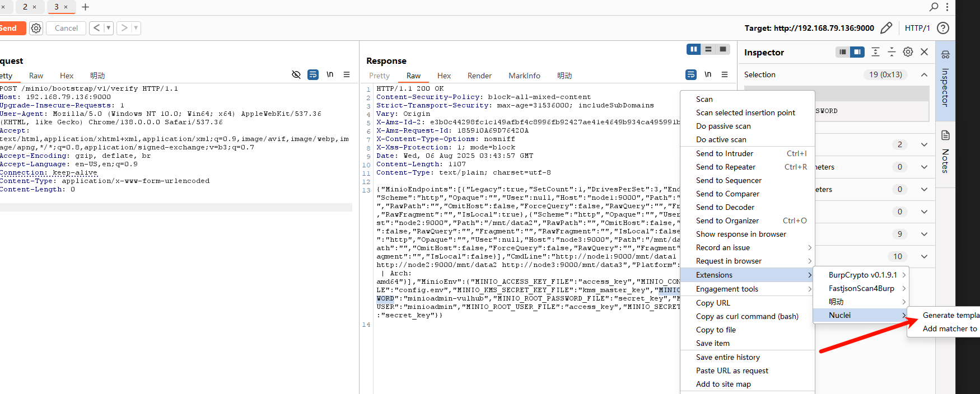Choose Copy as curl command (bash)
Screen dimensions: 980x394
click(746, 316)
